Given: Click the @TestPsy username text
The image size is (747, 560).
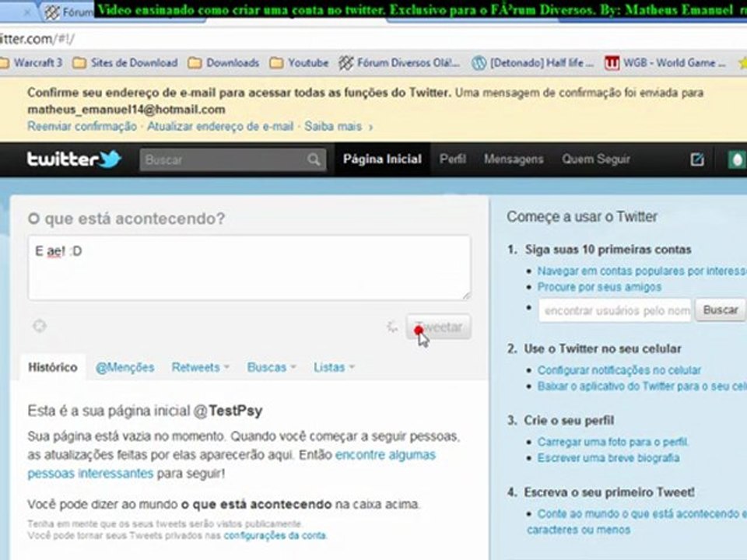Looking at the screenshot, I should coord(228,411).
